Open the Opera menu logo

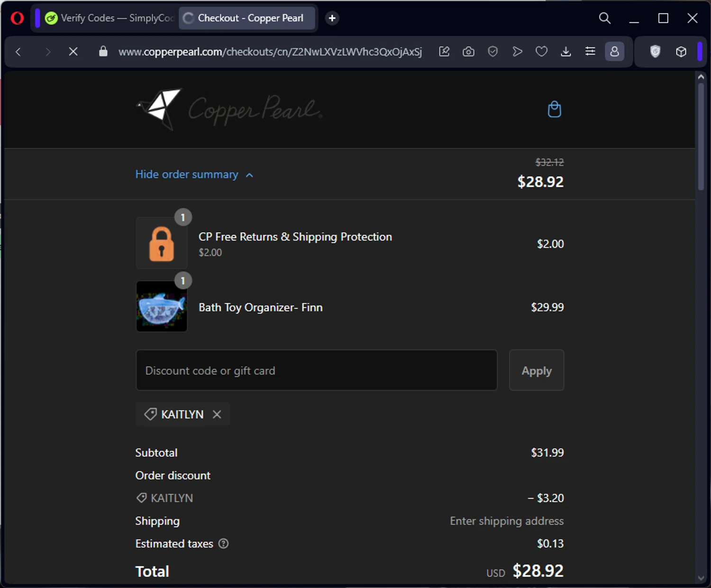(17, 18)
